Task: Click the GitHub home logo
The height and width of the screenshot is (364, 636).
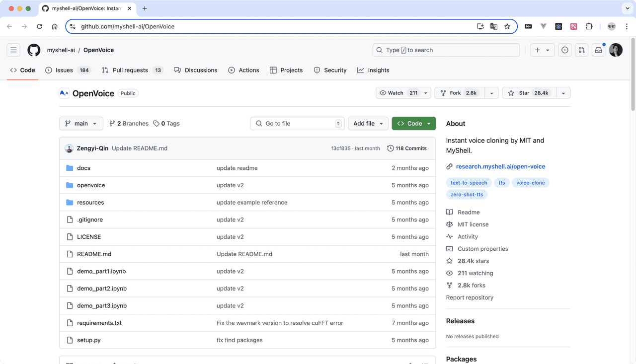Action: 33,50
